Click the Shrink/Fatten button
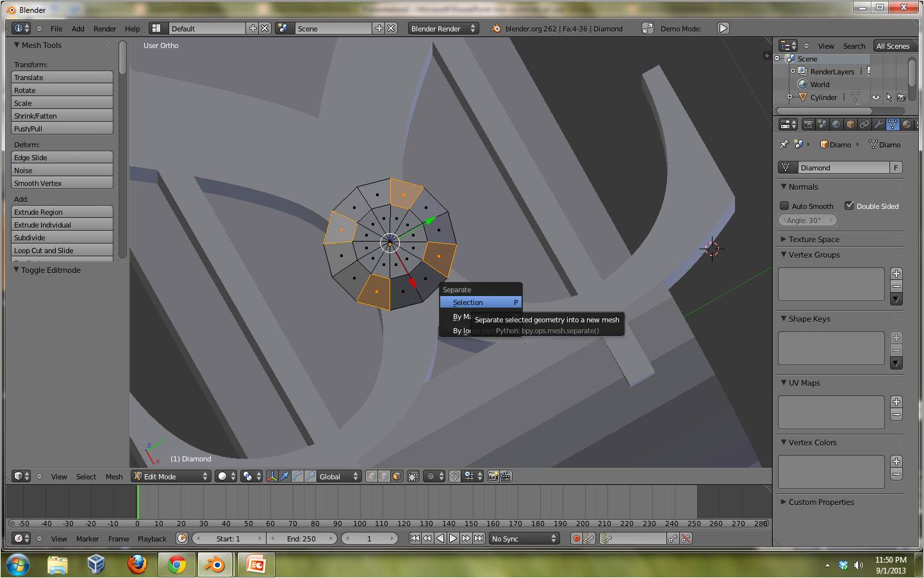 [x=62, y=115]
